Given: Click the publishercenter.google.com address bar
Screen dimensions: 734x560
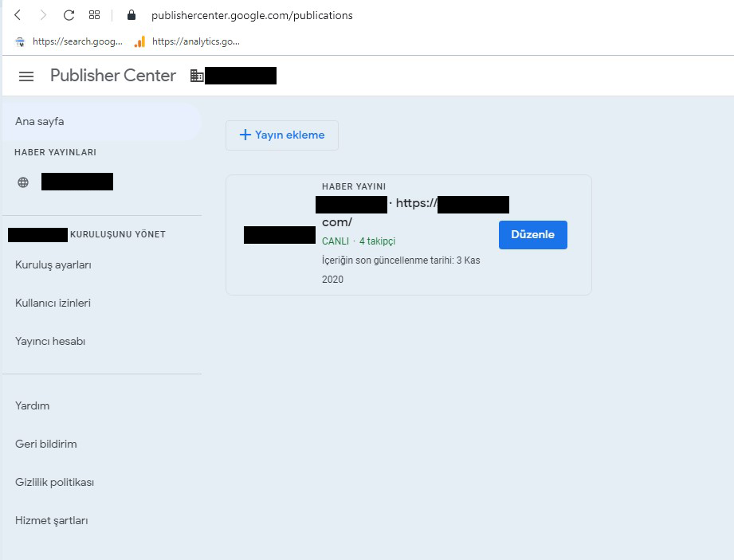Looking at the screenshot, I should pos(252,15).
